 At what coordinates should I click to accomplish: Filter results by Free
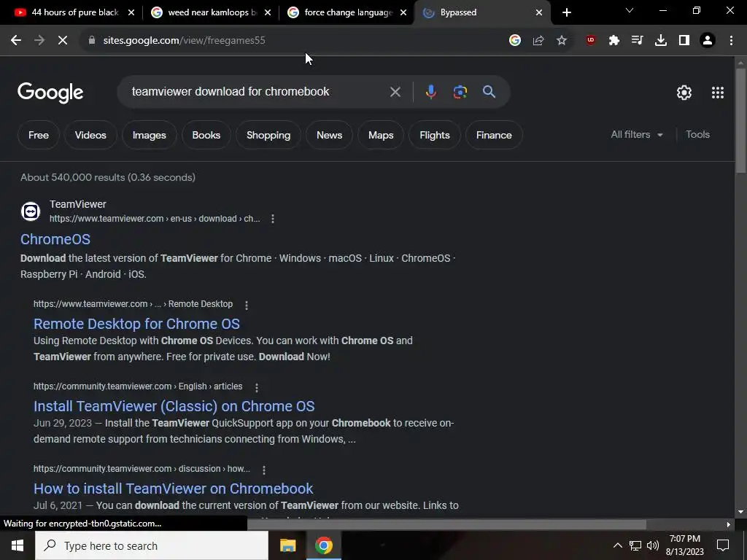point(39,135)
